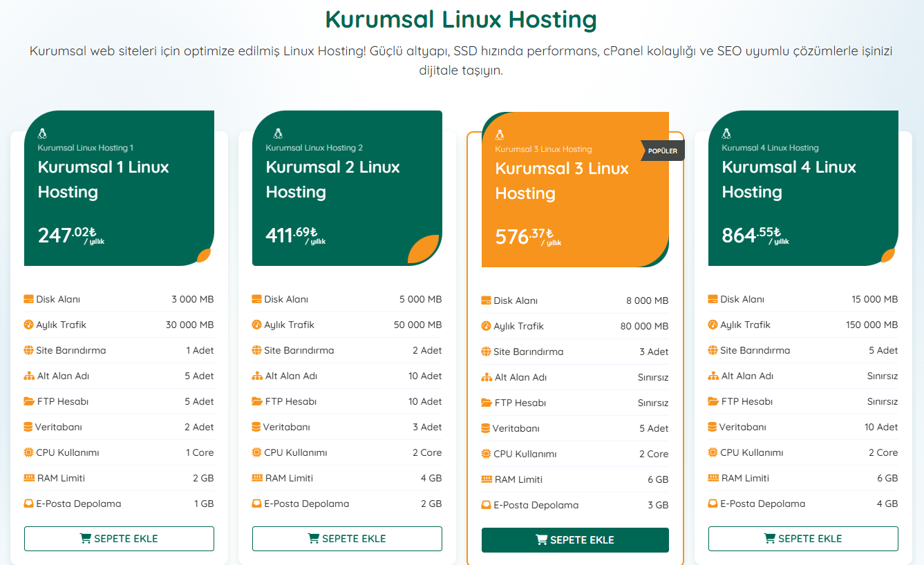Click the 247.02₺ yearly price
Image resolution: width=924 pixels, height=565 pixels.
tap(71, 236)
